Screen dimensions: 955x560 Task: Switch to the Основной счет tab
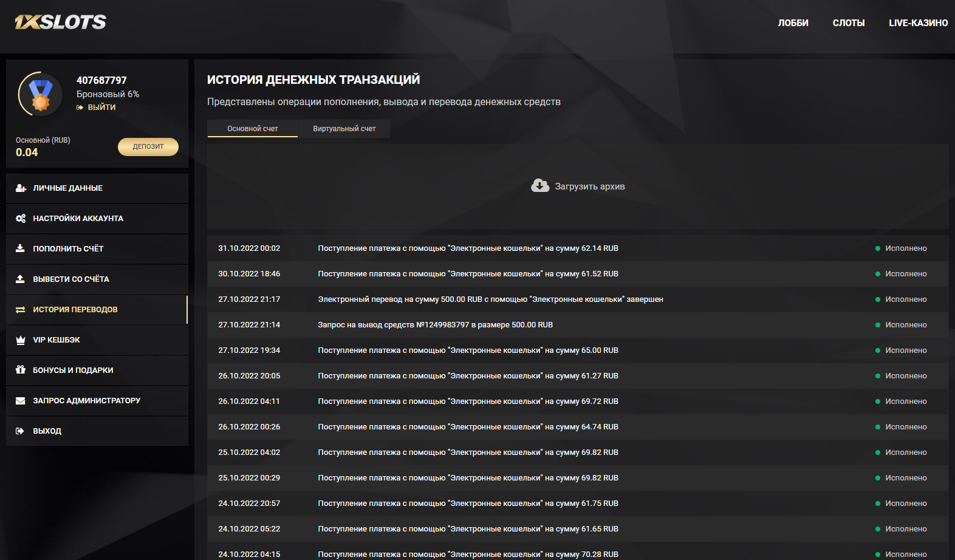(253, 129)
